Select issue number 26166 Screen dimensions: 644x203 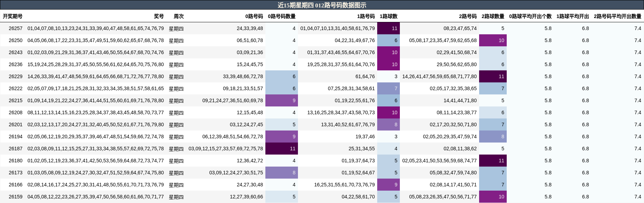(16, 185)
